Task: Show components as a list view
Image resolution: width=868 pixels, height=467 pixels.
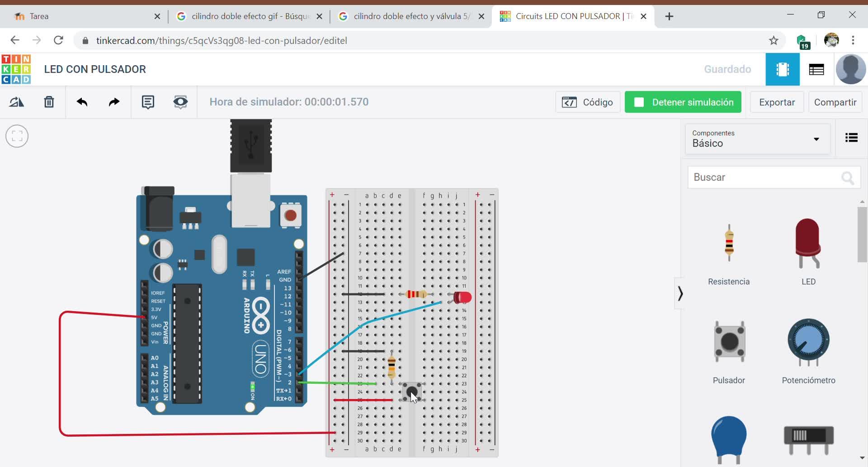Action: click(851, 138)
